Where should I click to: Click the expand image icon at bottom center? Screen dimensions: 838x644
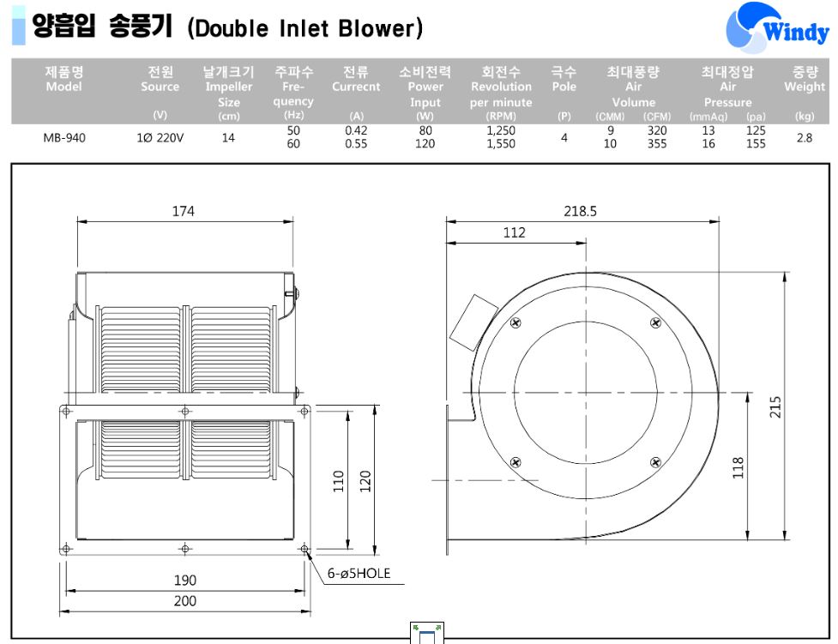coord(427,634)
